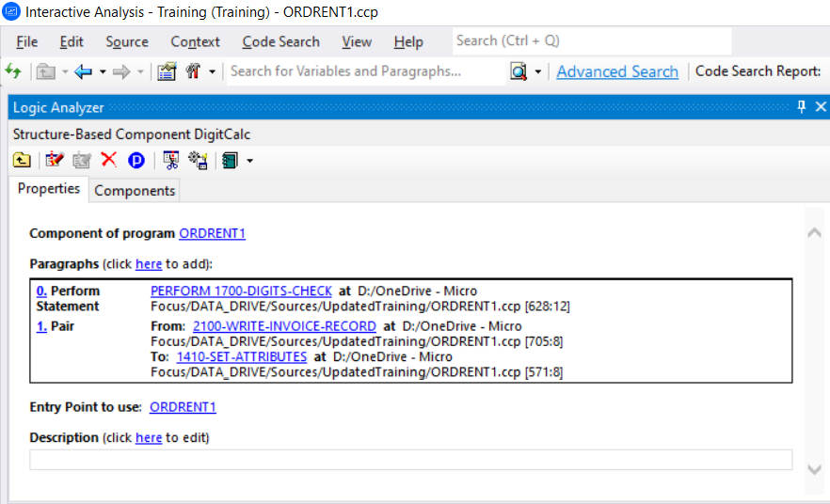The image size is (830, 504).
Task: Open the search magnifier dropdown arrow
Action: pyautogui.click(x=538, y=72)
